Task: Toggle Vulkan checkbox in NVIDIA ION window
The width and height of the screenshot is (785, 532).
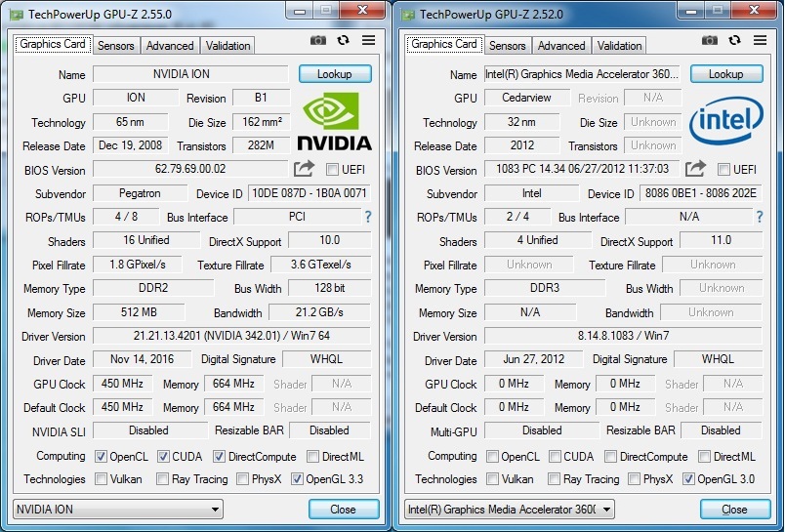Action: [101, 479]
